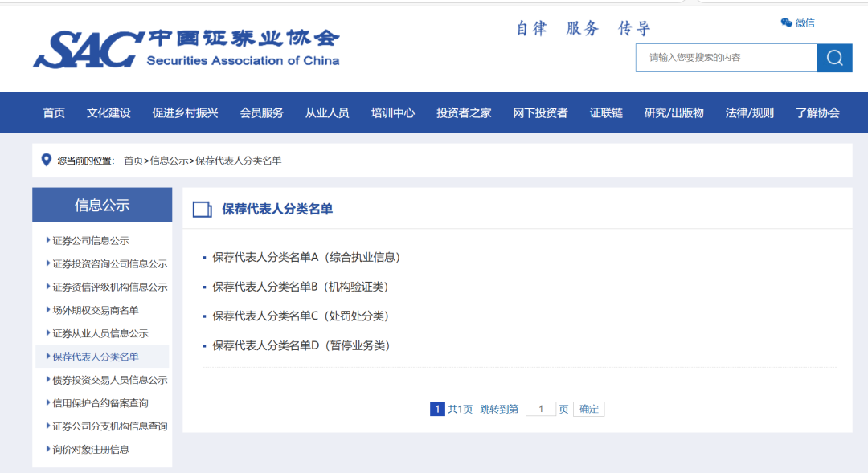Open 从业人员 navigation item
Viewport: 868px width, 473px height.
(327, 113)
